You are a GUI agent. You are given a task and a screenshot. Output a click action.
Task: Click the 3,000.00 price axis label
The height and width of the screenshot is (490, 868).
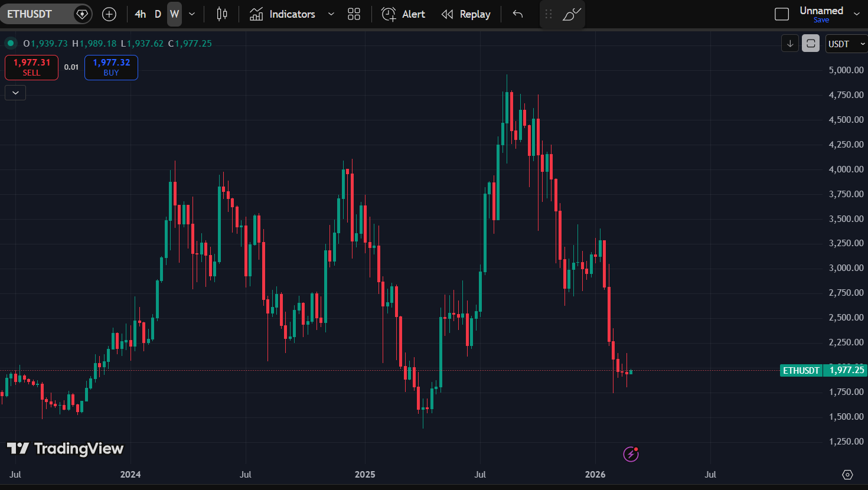coord(846,268)
